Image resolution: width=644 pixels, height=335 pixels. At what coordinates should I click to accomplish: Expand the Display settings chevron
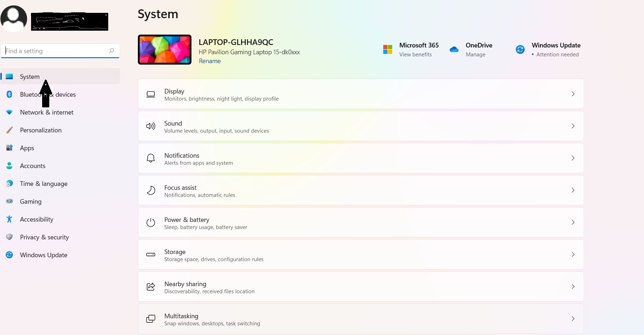[x=573, y=94]
